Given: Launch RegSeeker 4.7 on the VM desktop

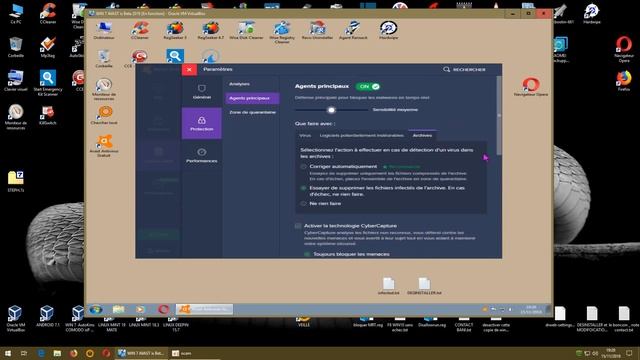Looking at the screenshot, I should pos(211,31).
